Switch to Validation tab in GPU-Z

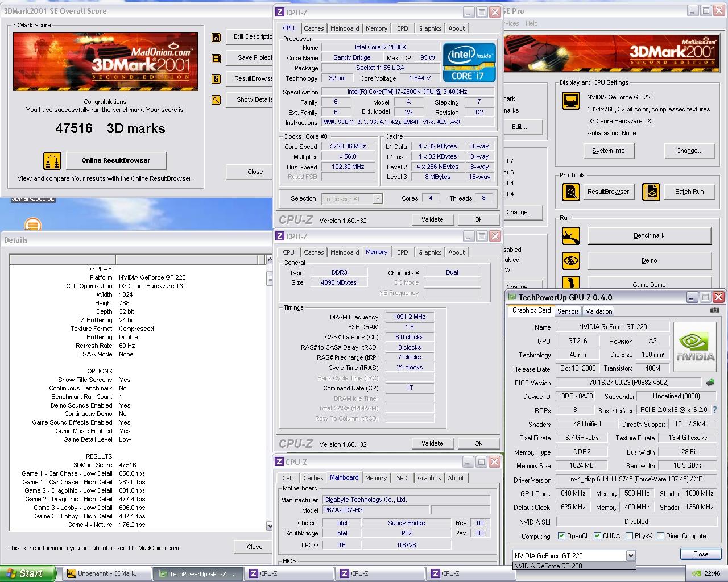[x=599, y=311]
